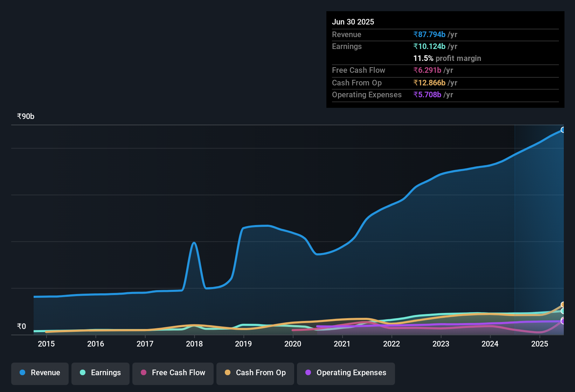Toggle the Earnings series off
575x392 pixels.
point(101,373)
